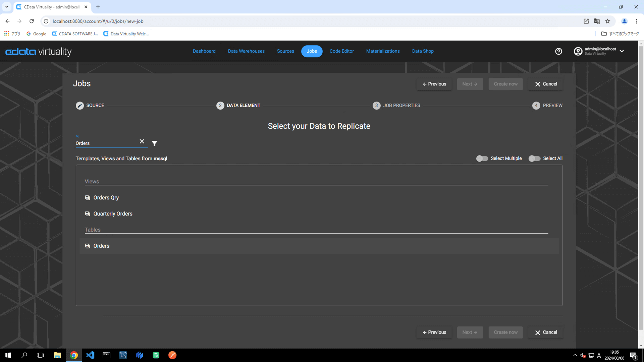Image resolution: width=644 pixels, height=362 pixels.
Task: Bookmark this page with star icon
Action: coord(608,21)
